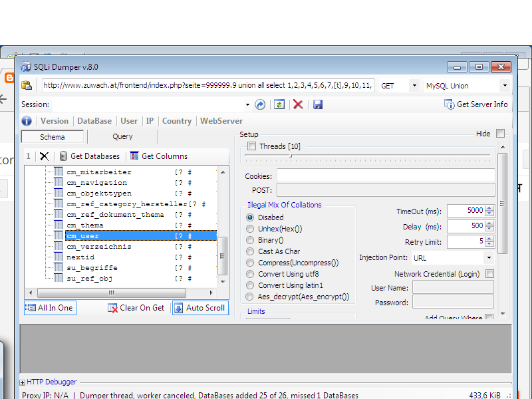Select the Disabed collation radio button
Screen dimensions: 532x399
pos(250,217)
